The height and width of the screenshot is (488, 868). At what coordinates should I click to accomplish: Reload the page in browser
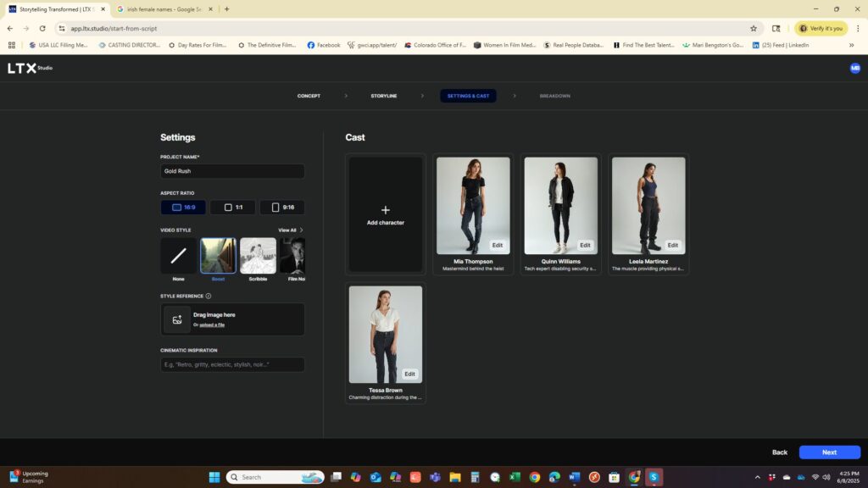[42, 28]
